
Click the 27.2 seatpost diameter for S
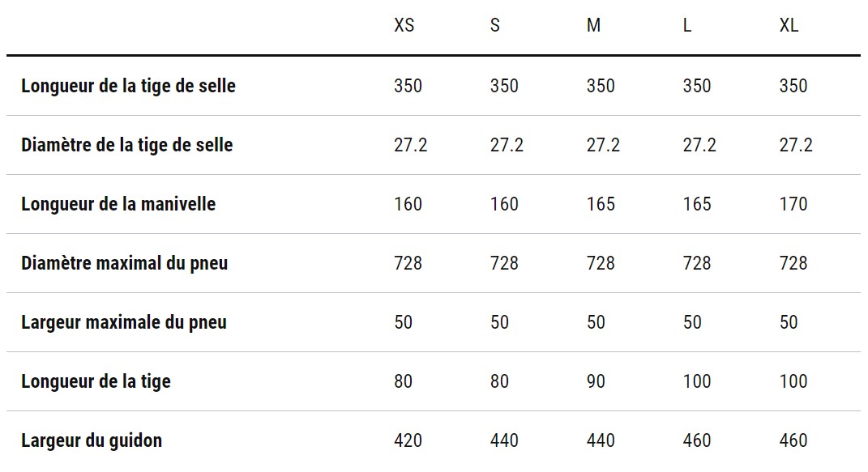pos(507,146)
